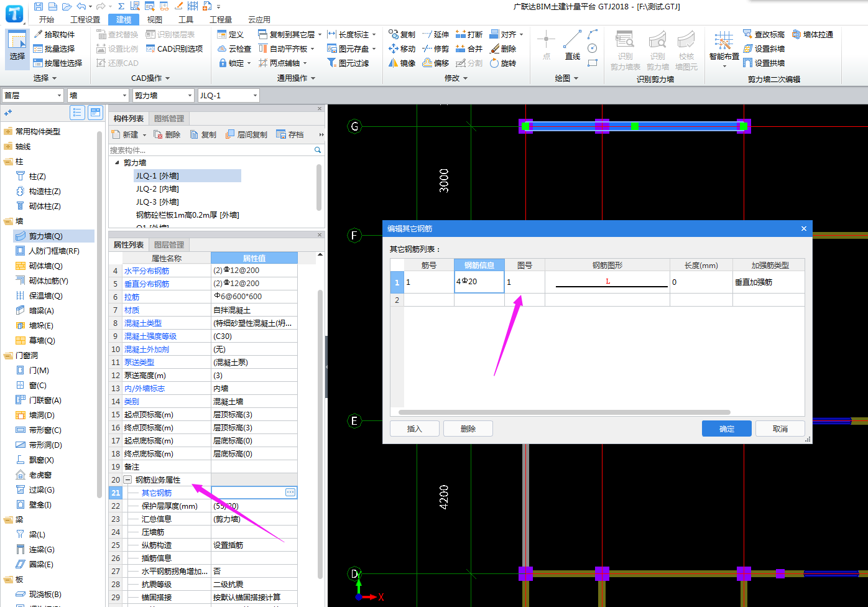Click the 内/外墙标志 property value 内墙

(x=254, y=388)
